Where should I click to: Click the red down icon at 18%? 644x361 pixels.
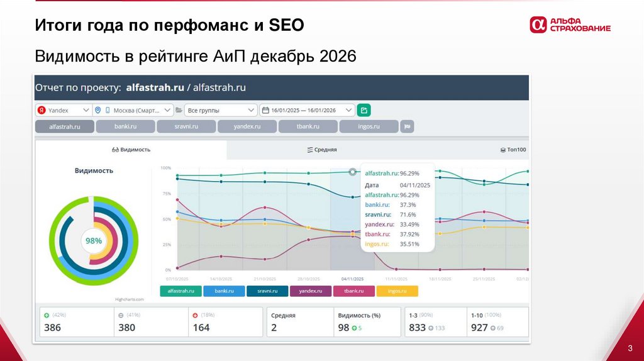click(x=195, y=316)
